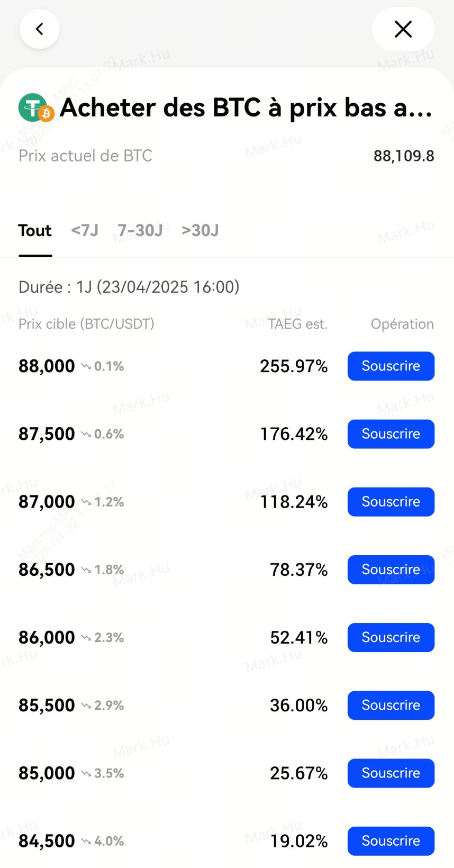This screenshot has height=868, width=454.
Task: Tap the back arrow icon
Action: coord(39,29)
